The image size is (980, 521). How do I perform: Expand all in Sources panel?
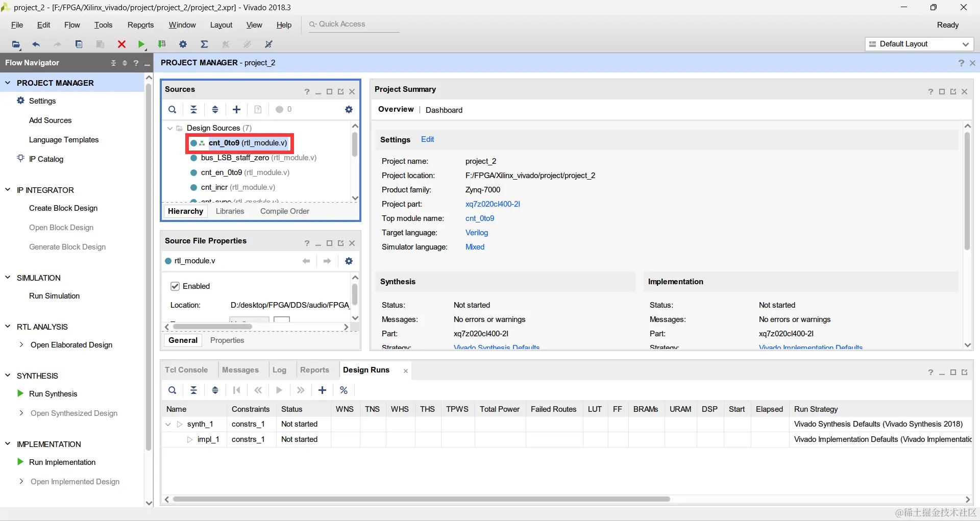[x=215, y=109]
